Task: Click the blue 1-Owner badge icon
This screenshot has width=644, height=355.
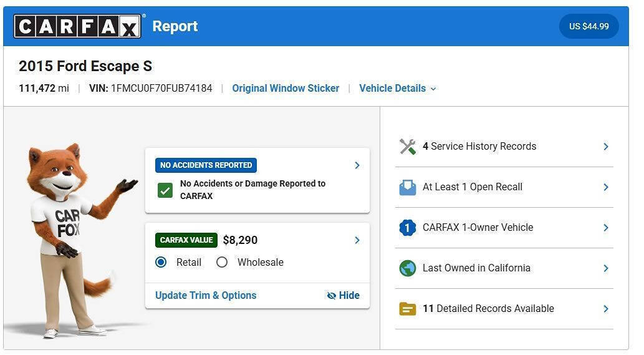Action: point(408,228)
